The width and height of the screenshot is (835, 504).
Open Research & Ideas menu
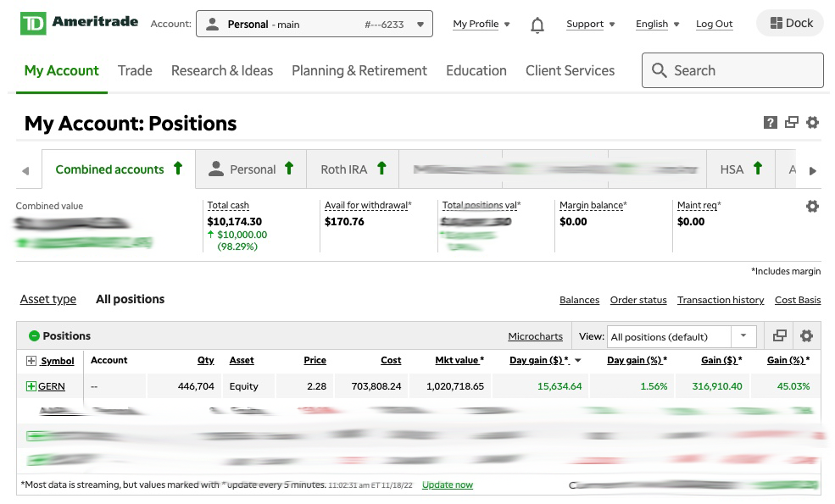[222, 71]
